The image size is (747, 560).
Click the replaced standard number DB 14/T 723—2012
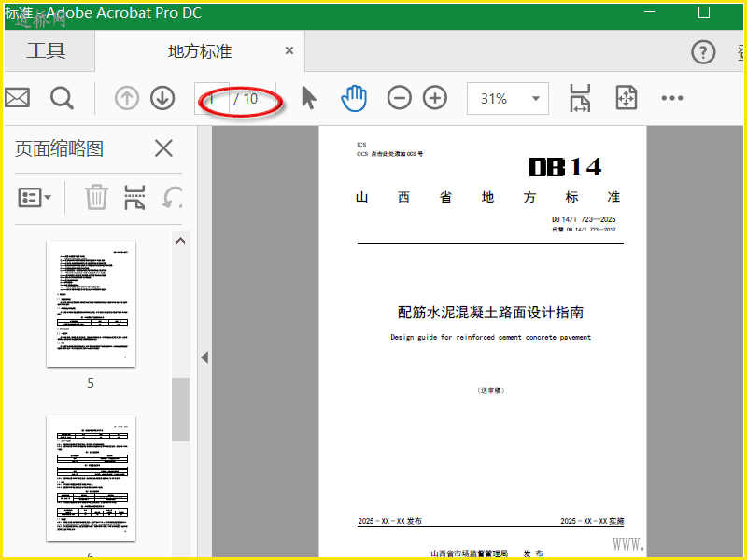(x=585, y=230)
